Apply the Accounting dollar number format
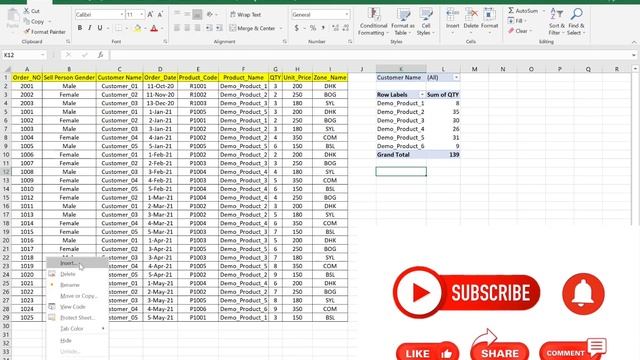Viewport: 640px width, 360px height. click(x=297, y=28)
